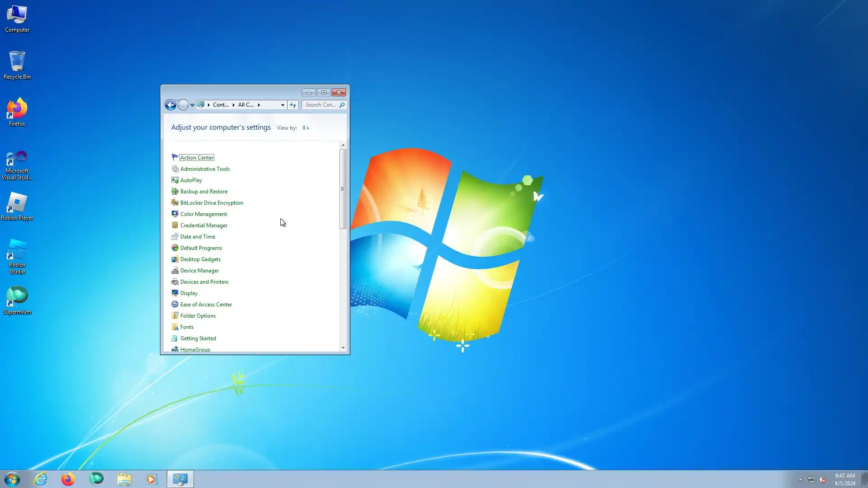Open Windows Media Player from the taskbar
The width and height of the screenshot is (868, 488).
(x=152, y=479)
